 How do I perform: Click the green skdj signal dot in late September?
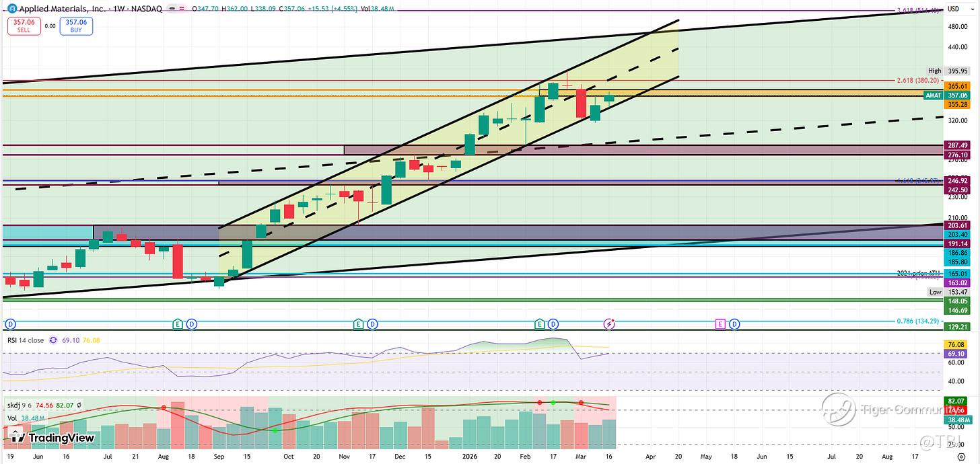point(275,430)
